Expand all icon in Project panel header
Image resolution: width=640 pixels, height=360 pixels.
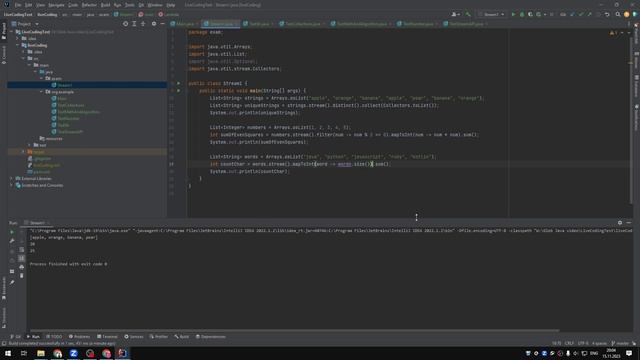[134, 24]
